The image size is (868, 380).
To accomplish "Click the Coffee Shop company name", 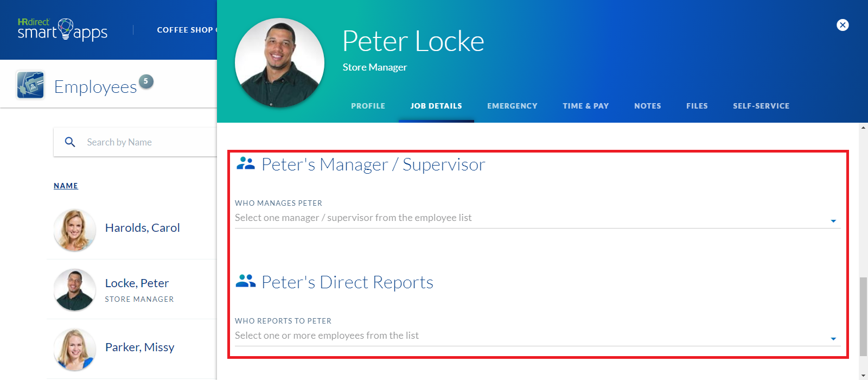I will (187, 30).
